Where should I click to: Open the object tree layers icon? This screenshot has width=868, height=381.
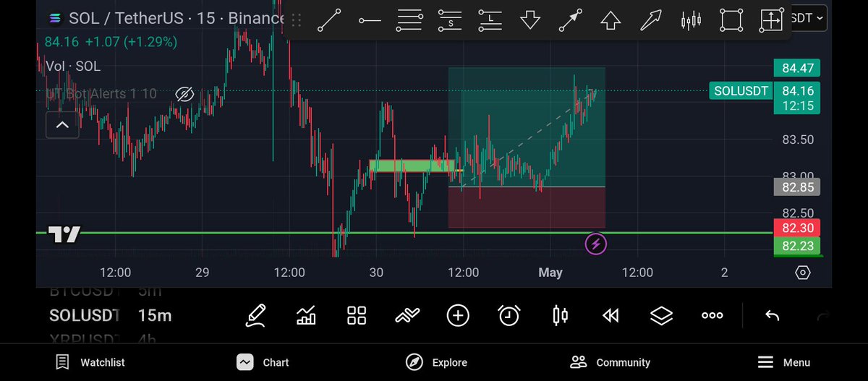pos(661,315)
